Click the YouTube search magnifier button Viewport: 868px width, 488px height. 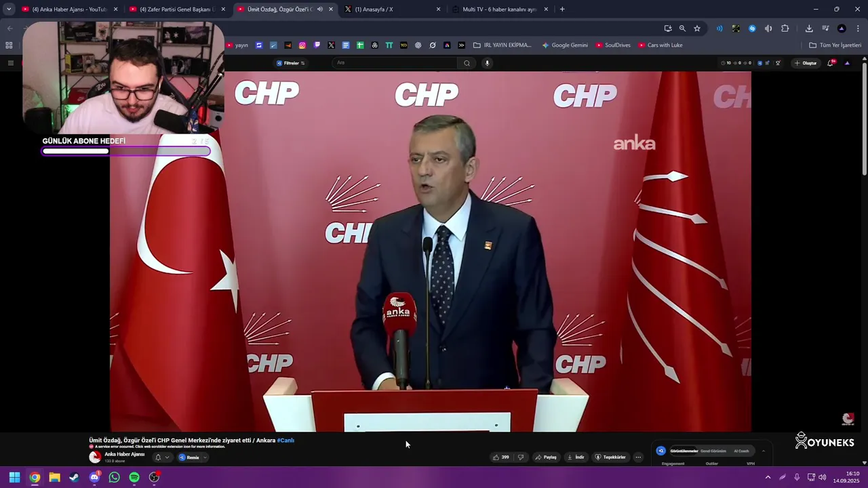click(x=467, y=63)
